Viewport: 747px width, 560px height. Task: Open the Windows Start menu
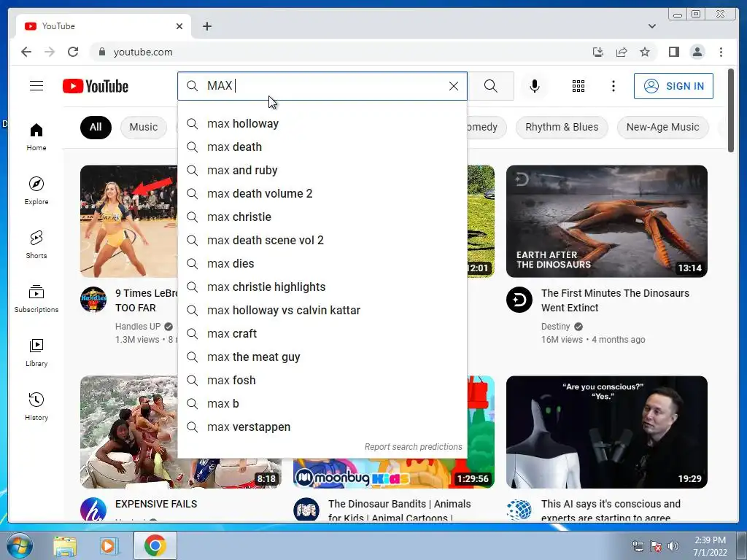19,545
